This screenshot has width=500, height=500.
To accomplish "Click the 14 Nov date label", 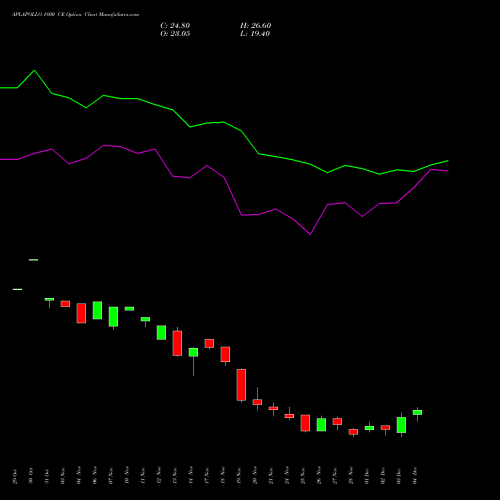I will click(x=191, y=476).
